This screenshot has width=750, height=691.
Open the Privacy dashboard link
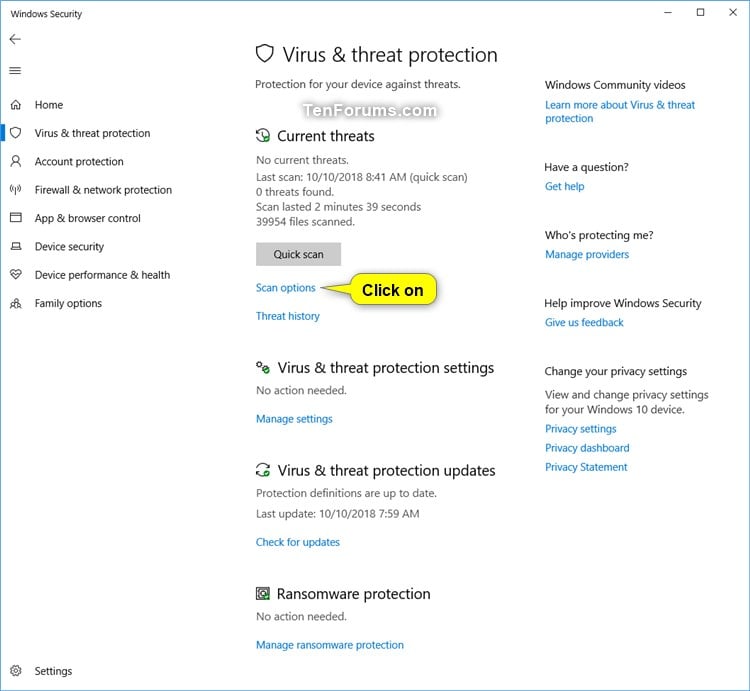point(587,448)
